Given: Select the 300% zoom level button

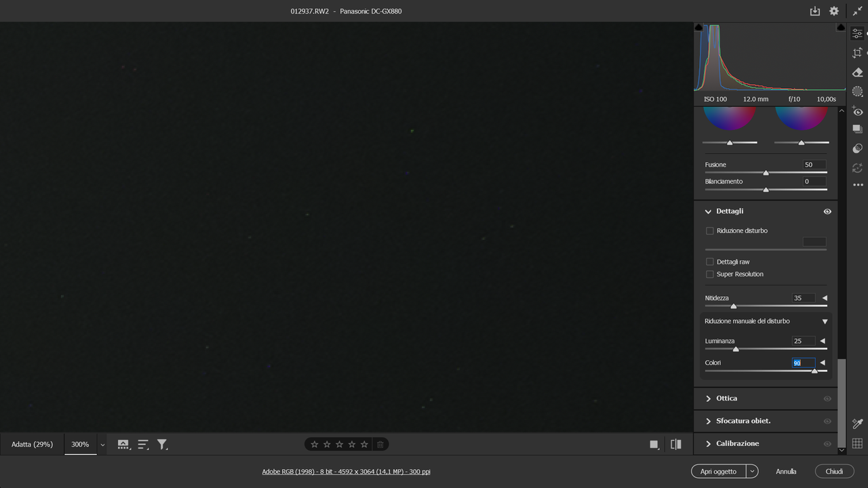Looking at the screenshot, I should [80, 445].
